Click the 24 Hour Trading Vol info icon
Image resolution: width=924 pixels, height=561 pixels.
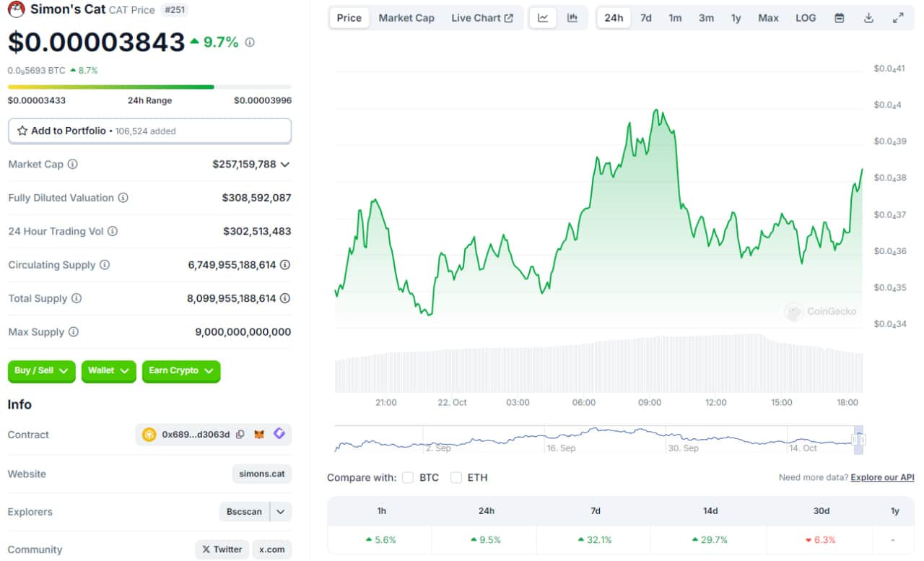coord(112,232)
